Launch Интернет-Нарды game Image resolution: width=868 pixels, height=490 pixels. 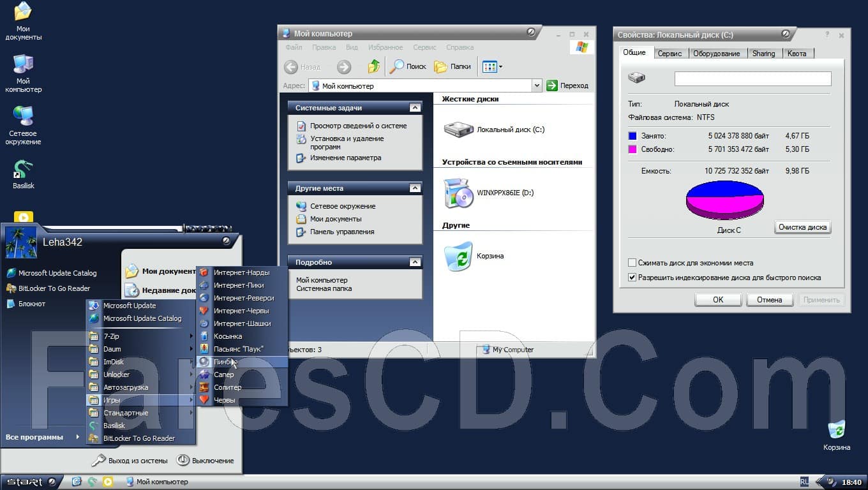[242, 272]
